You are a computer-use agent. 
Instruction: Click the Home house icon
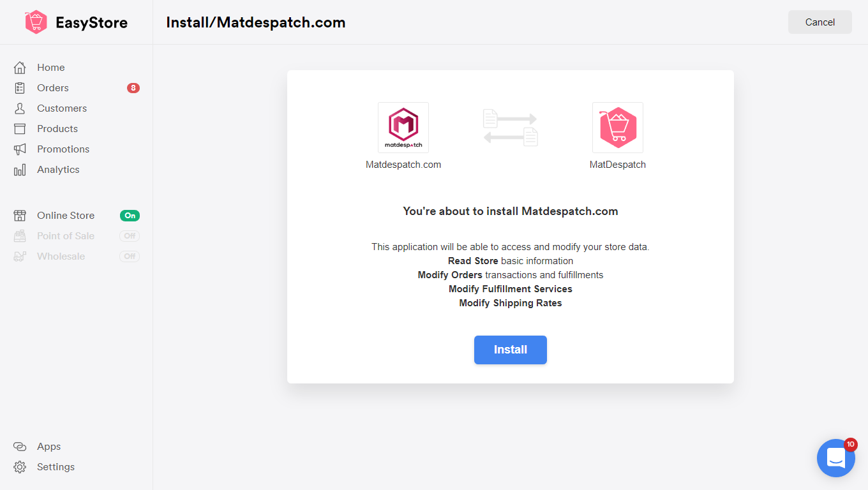[20, 68]
